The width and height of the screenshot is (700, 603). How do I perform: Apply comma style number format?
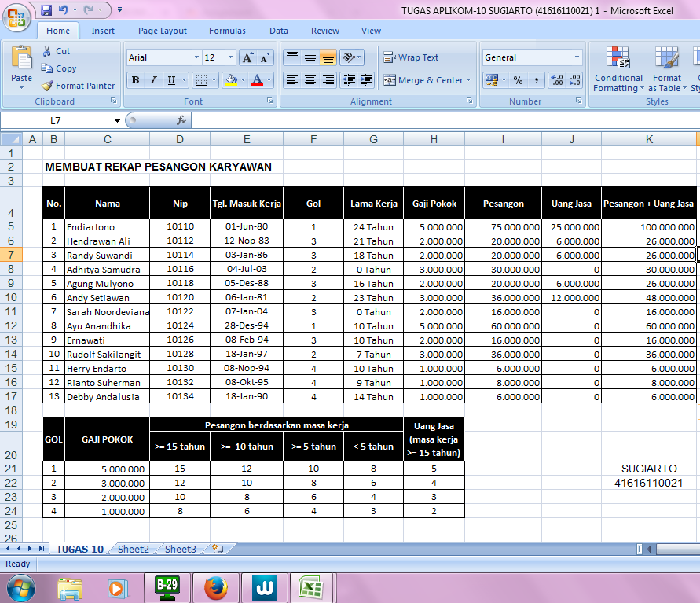(536, 80)
